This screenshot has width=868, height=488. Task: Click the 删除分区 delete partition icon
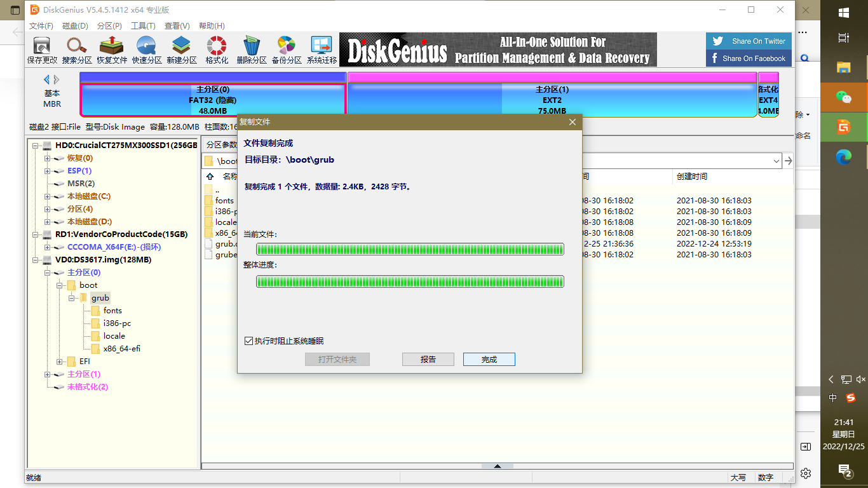pyautogui.click(x=252, y=49)
